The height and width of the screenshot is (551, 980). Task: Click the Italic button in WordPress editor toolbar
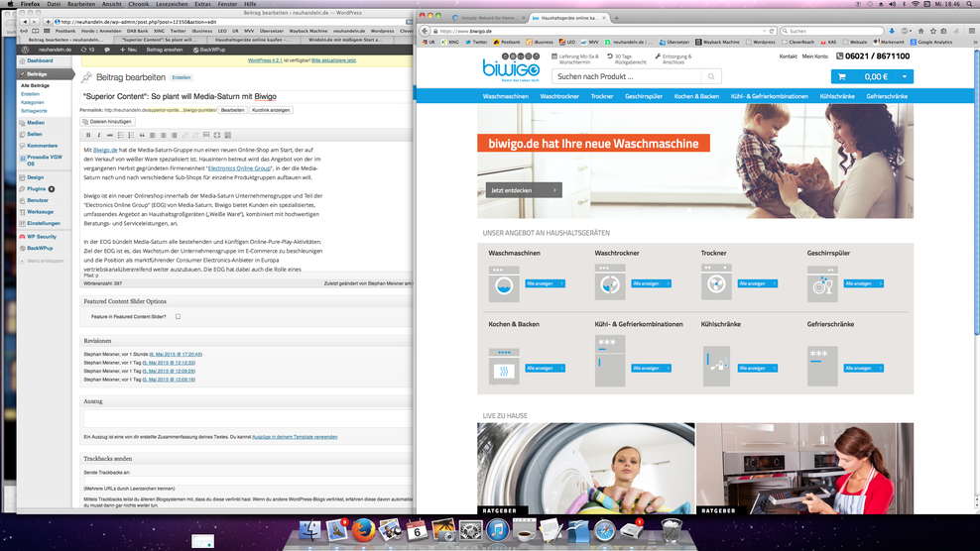pos(99,135)
